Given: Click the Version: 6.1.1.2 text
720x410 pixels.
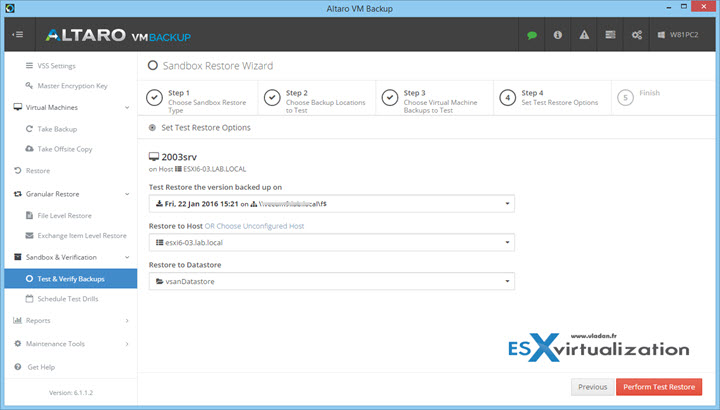Looking at the screenshot, I should 71,393.
